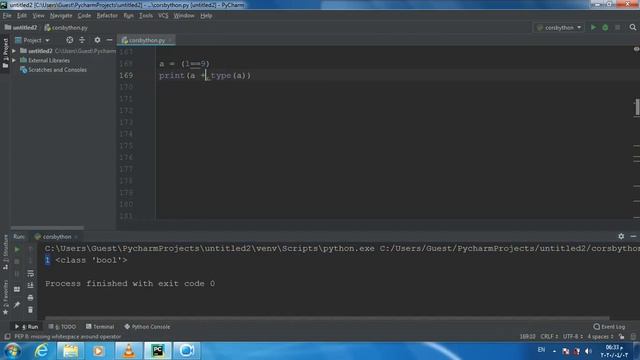Click the toolbar Stop button
640x360 pixels.
click(618, 27)
